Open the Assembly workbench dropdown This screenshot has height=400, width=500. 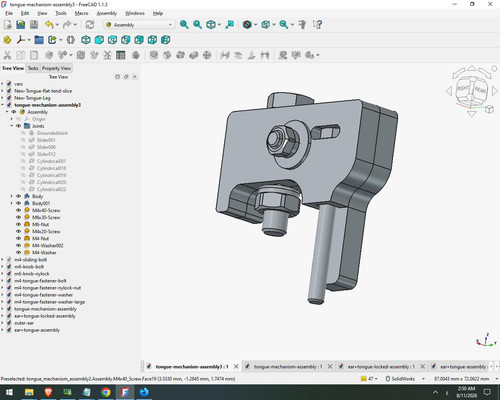click(x=139, y=25)
